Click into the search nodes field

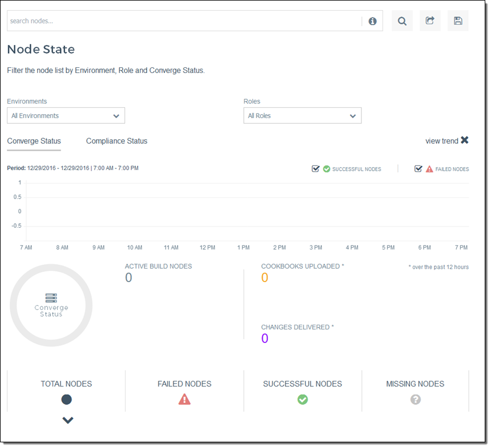point(183,21)
